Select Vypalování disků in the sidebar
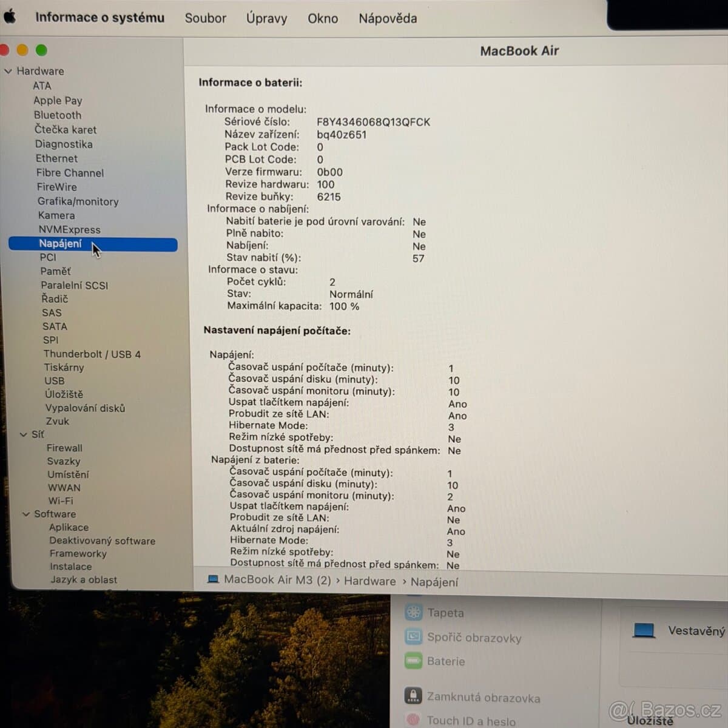This screenshot has height=728, width=728. tap(85, 408)
